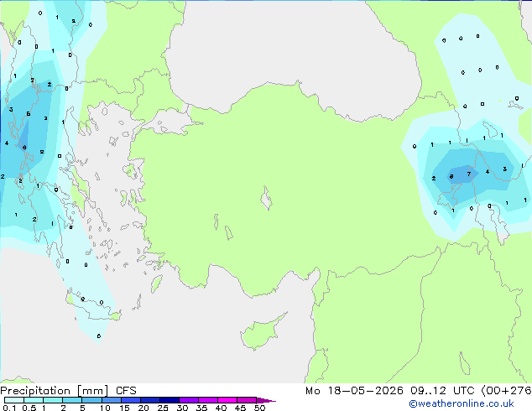Screen dimensions: 532x411
Task: Click the '45' legend scale label
Action: coord(240,408)
